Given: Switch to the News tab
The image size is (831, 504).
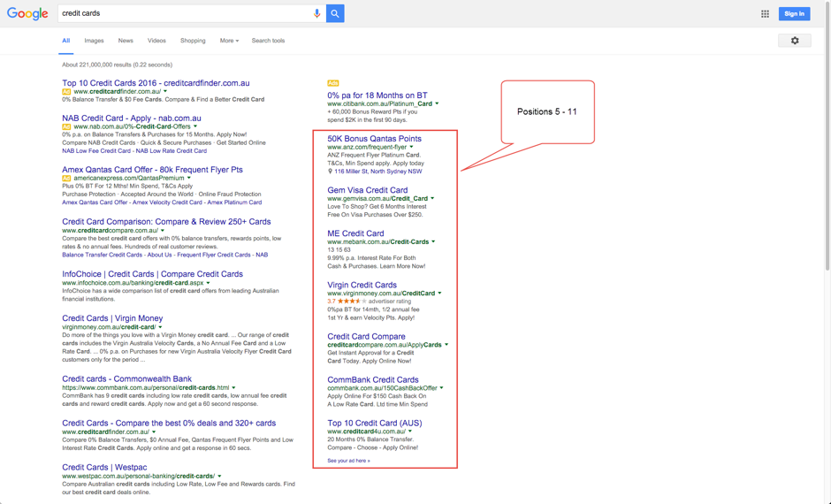Looking at the screenshot, I should 126,41.
